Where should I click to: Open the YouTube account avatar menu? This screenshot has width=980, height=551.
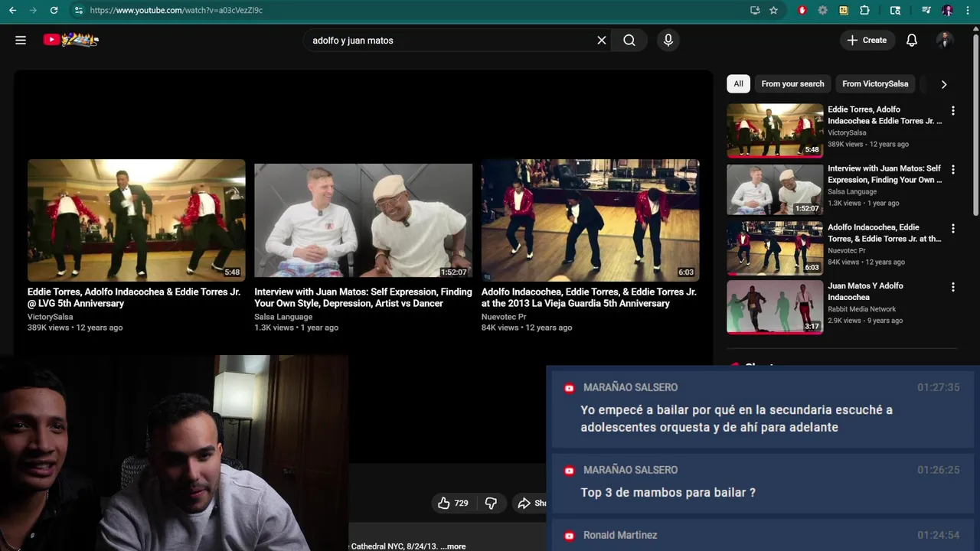click(x=945, y=40)
